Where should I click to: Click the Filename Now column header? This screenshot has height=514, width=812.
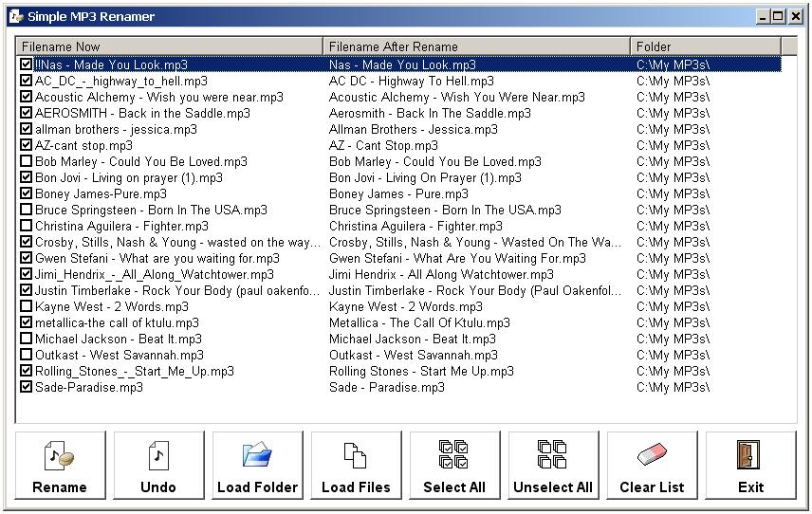(170, 46)
